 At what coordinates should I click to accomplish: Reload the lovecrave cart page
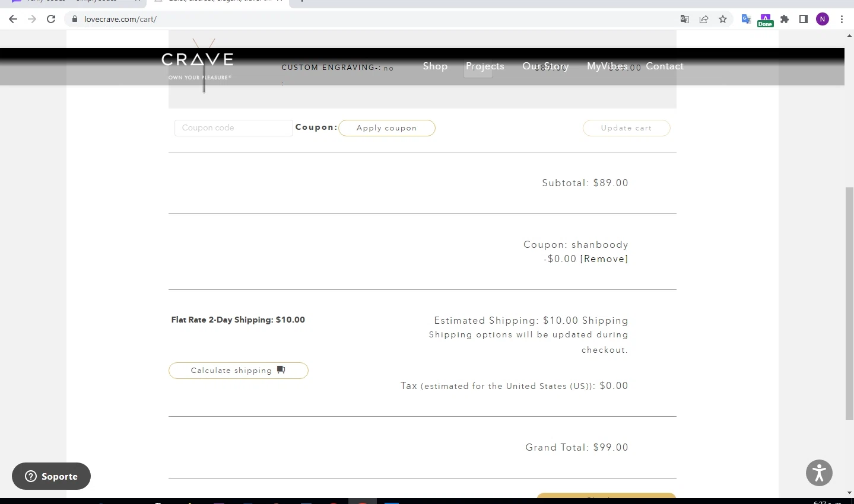[x=51, y=19]
